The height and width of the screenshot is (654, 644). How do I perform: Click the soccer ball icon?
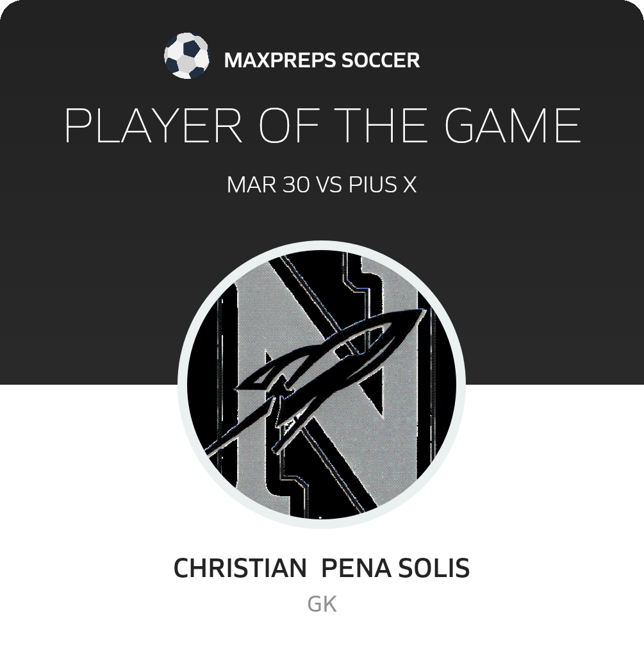tap(186, 56)
